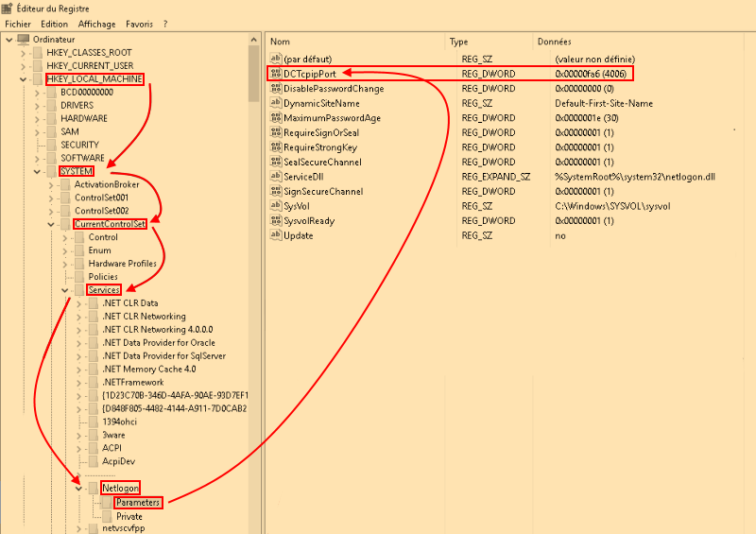Expand the BCD00000000 key
This screenshot has width=756, height=534.
pos(37,92)
